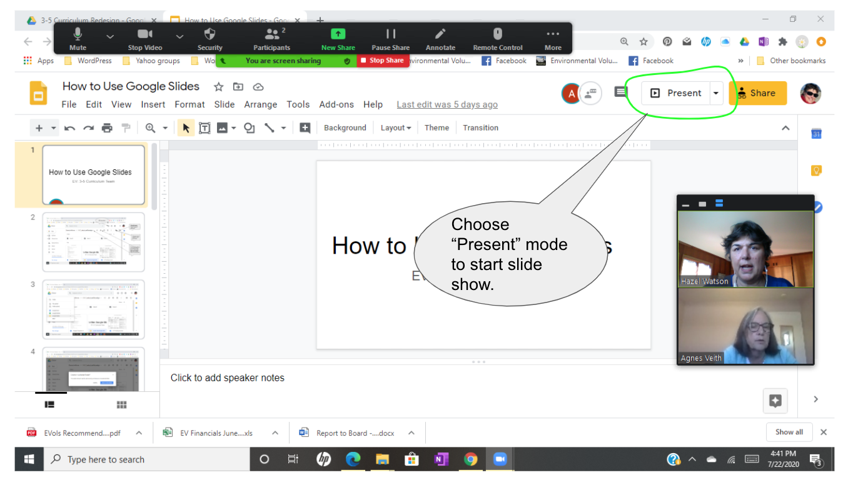
Task: Undo the last action
Action: tap(69, 128)
